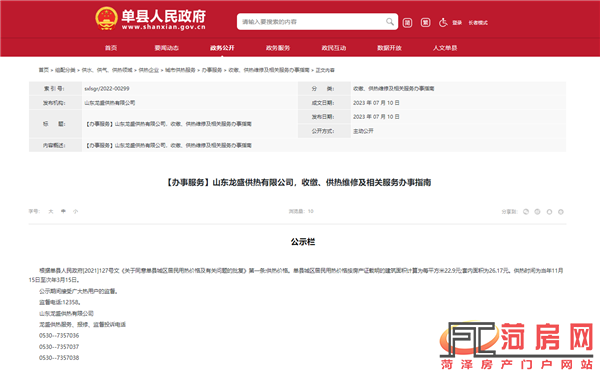This screenshot has width=600, height=373.
Task: Open the 数据开放 navigation tab
Action: pos(389,48)
